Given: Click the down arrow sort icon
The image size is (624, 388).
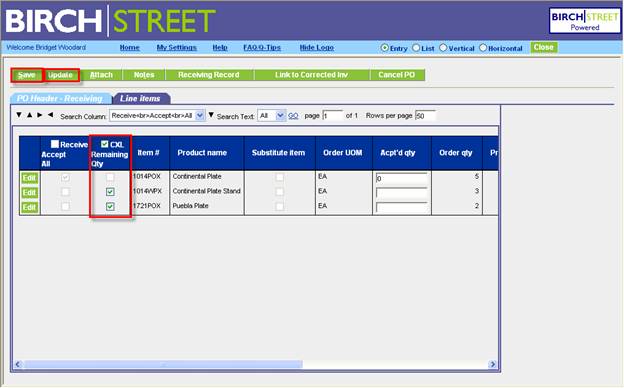Looking at the screenshot, I should [x=19, y=115].
